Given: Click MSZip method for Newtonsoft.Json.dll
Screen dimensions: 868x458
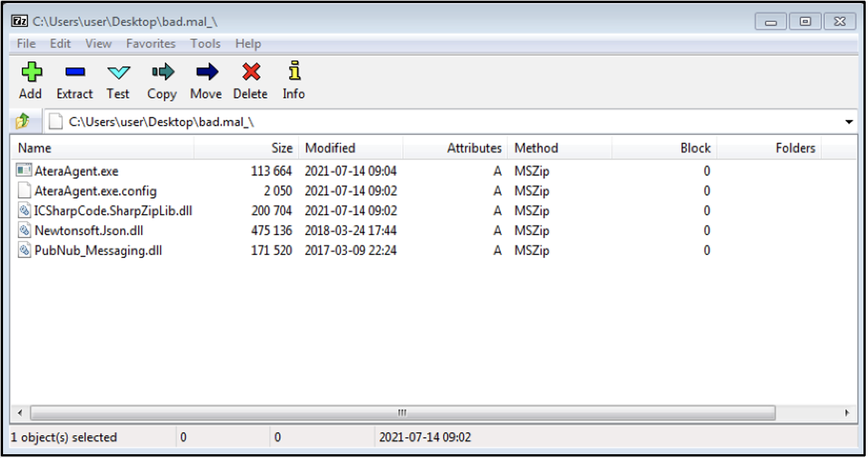Looking at the screenshot, I should point(531,231).
